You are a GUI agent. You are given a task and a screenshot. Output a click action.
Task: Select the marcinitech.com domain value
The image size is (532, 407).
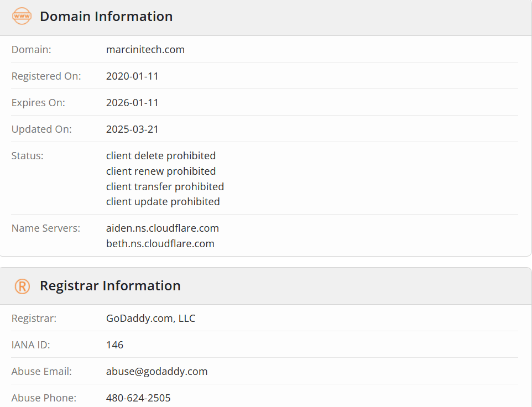(x=145, y=50)
